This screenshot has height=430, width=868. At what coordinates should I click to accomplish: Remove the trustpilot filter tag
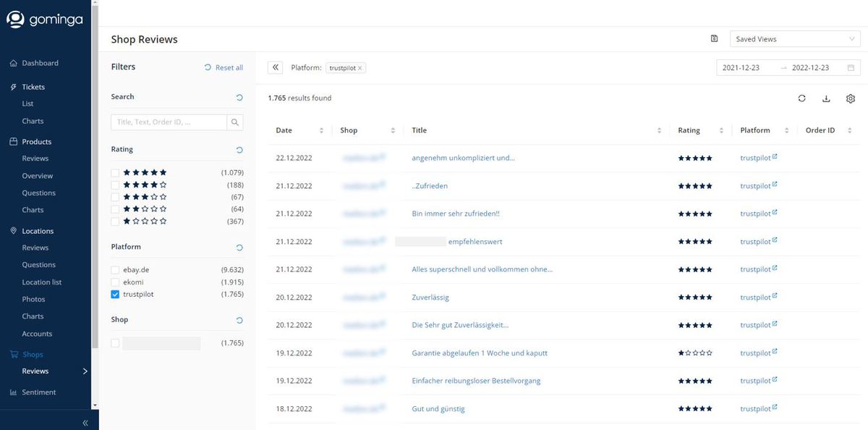[x=360, y=68]
